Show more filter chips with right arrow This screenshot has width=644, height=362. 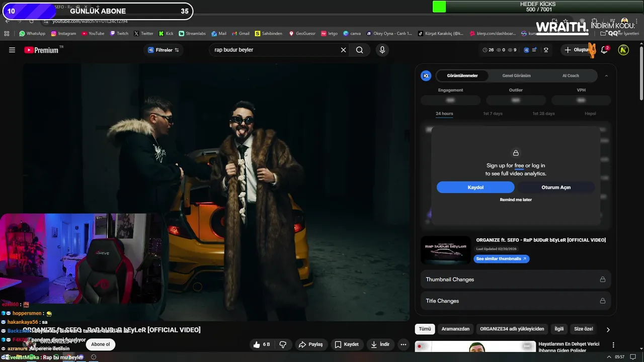[608, 329]
